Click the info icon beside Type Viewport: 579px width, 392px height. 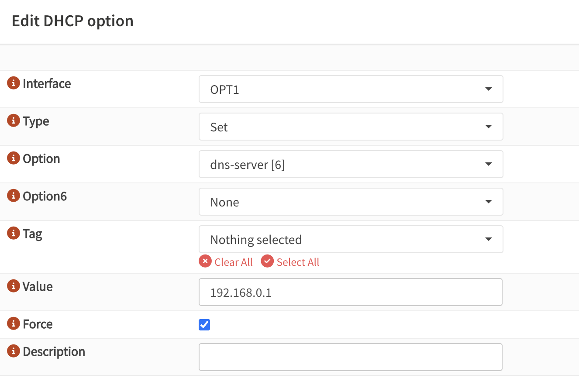[x=14, y=120]
